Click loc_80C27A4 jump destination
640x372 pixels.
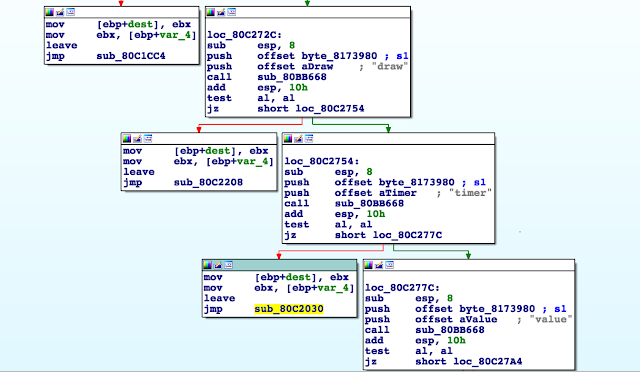pos(488,361)
